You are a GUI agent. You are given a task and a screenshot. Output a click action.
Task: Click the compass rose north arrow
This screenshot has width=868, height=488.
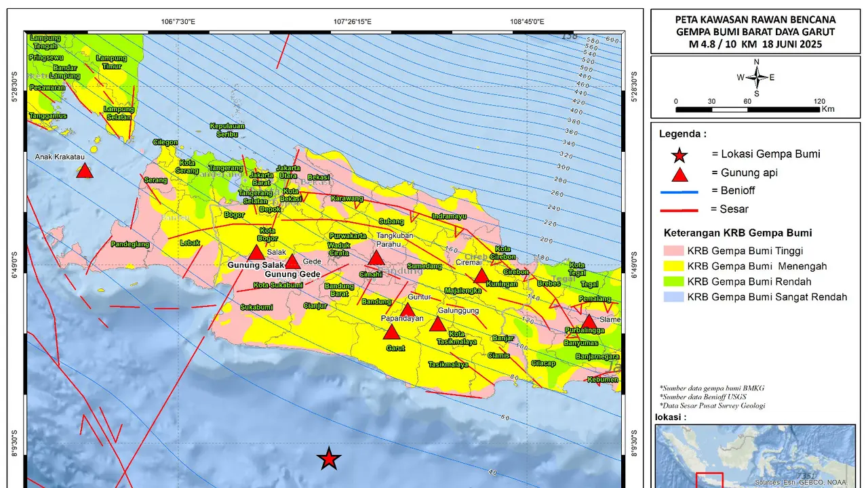pos(757,77)
